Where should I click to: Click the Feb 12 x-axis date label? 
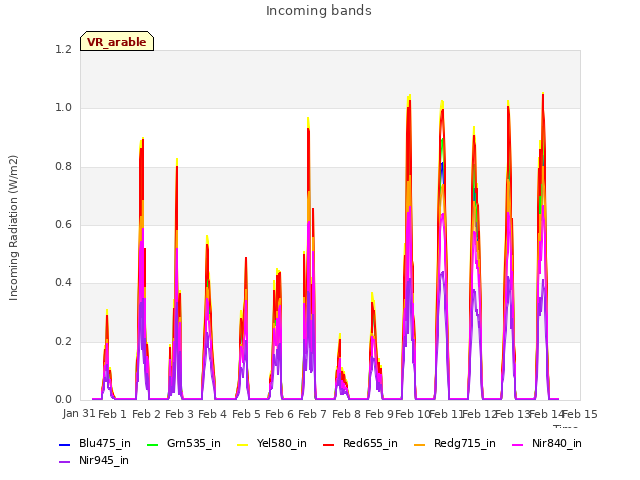(479, 414)
